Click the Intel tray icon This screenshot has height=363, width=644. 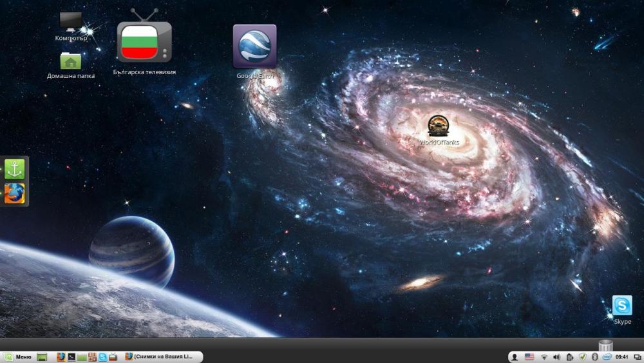[607, 357]
